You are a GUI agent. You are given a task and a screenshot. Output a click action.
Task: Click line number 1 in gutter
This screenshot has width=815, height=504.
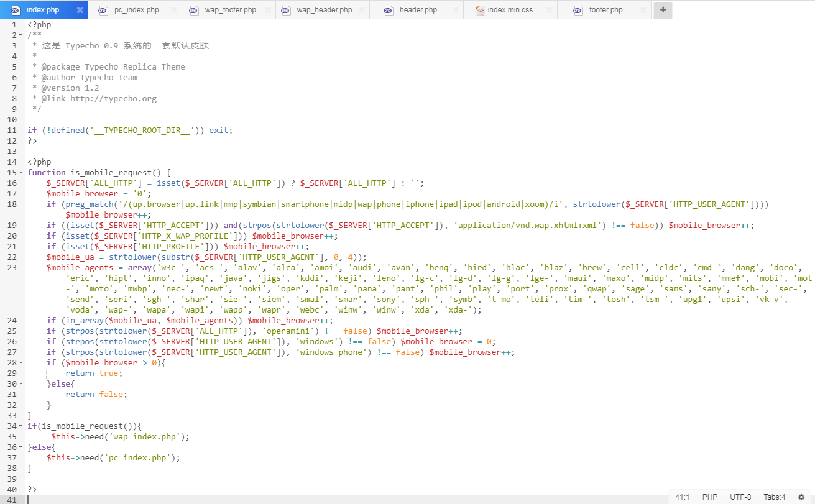click(14, 25)
